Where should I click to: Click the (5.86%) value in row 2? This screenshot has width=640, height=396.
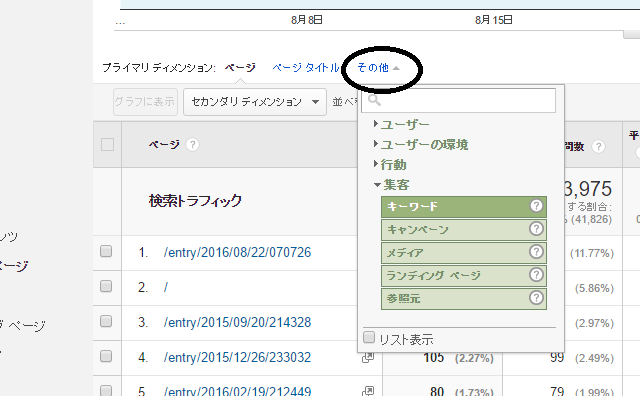594,289
